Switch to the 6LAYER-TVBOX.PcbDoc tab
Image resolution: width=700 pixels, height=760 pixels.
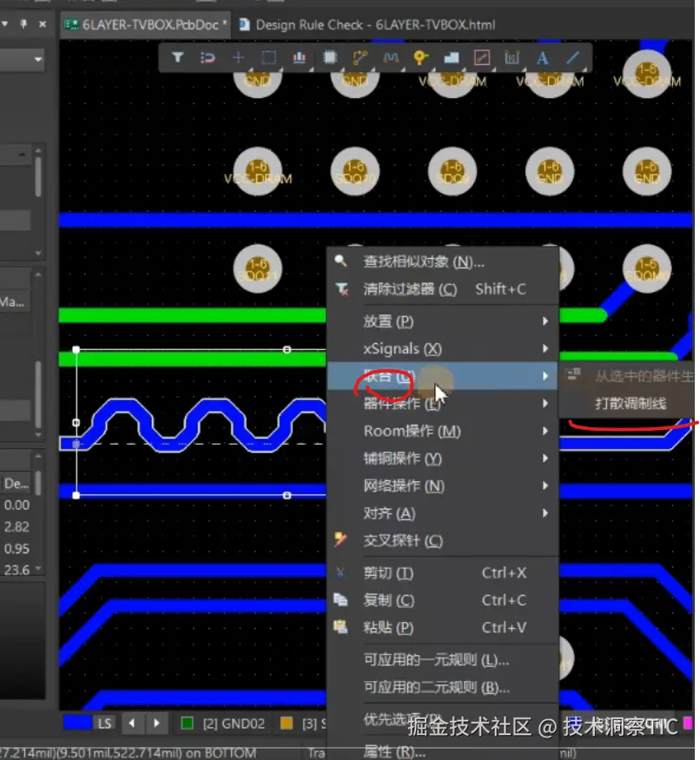pyautogui.click(x=146, y=24)
